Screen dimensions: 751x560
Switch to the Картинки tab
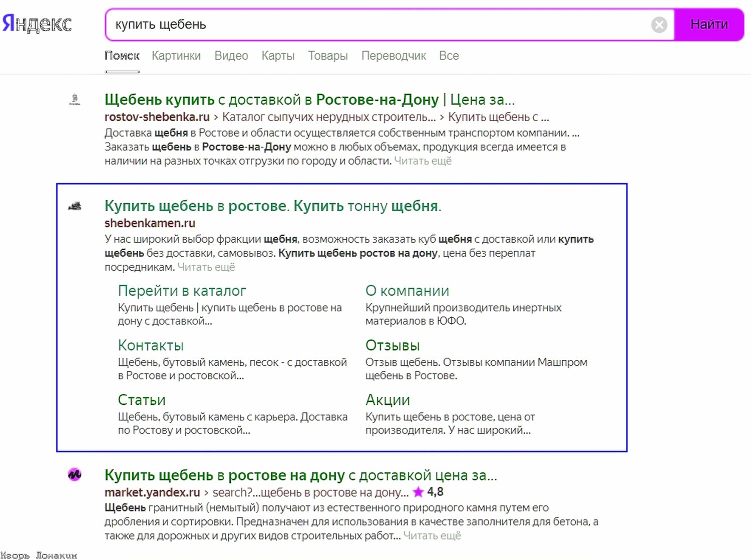(176, 56)
